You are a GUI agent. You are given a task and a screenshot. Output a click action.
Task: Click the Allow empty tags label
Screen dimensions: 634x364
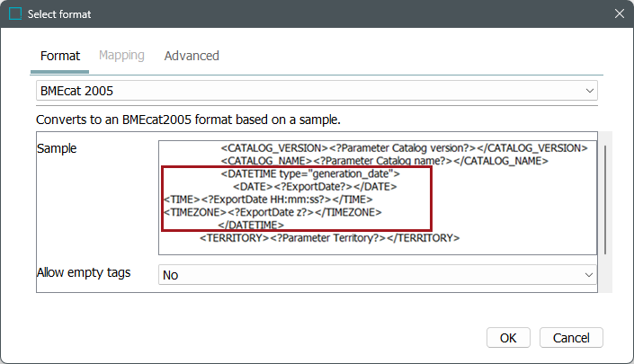(84, 272)
